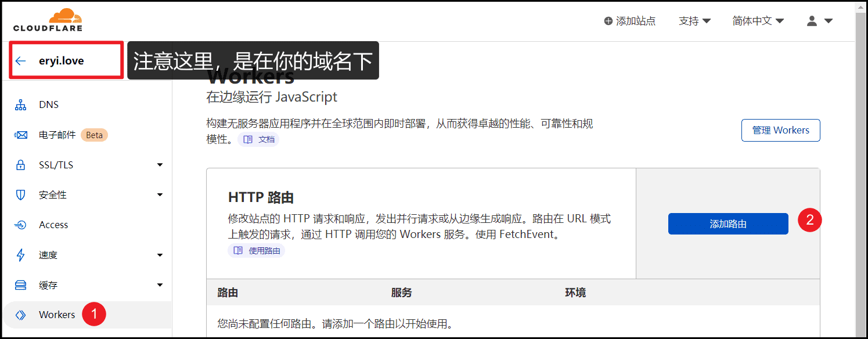868x339 pixels.
Task: Click the SSL/TLS padlock icon
Action: (x=21, y=165)
